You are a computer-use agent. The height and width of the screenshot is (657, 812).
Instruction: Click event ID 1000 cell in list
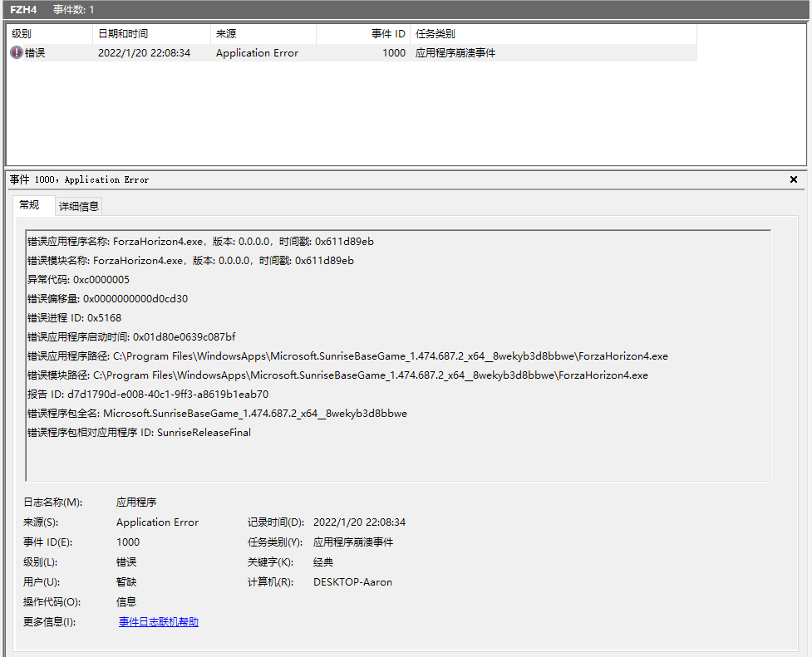pos(394,53)
